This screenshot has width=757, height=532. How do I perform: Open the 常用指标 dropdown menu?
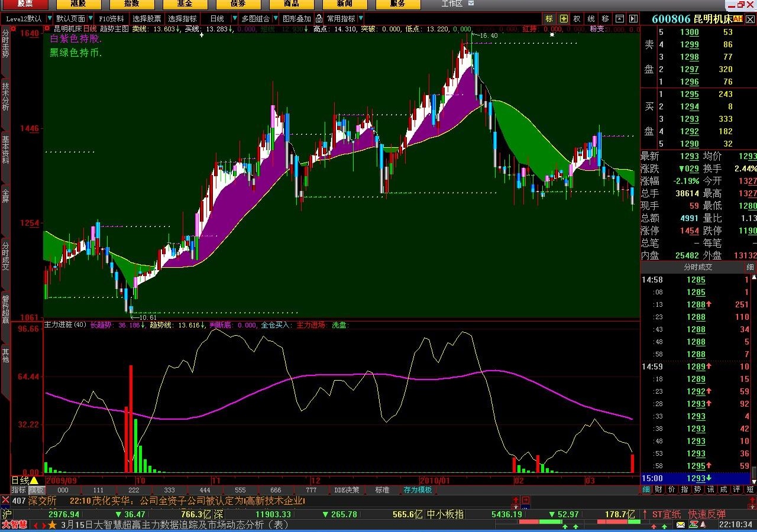pyautogui.click(x=360, y=19)
